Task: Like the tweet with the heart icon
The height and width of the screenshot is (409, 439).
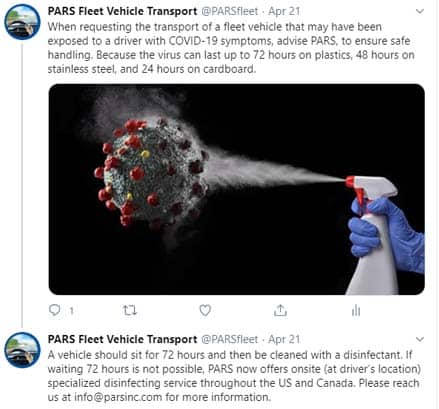Action: [x=205, y=310]
